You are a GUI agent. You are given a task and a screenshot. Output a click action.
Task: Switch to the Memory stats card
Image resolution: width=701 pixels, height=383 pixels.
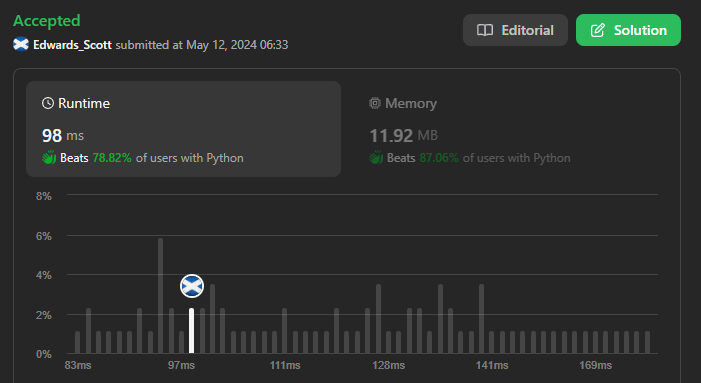(510, 129)
